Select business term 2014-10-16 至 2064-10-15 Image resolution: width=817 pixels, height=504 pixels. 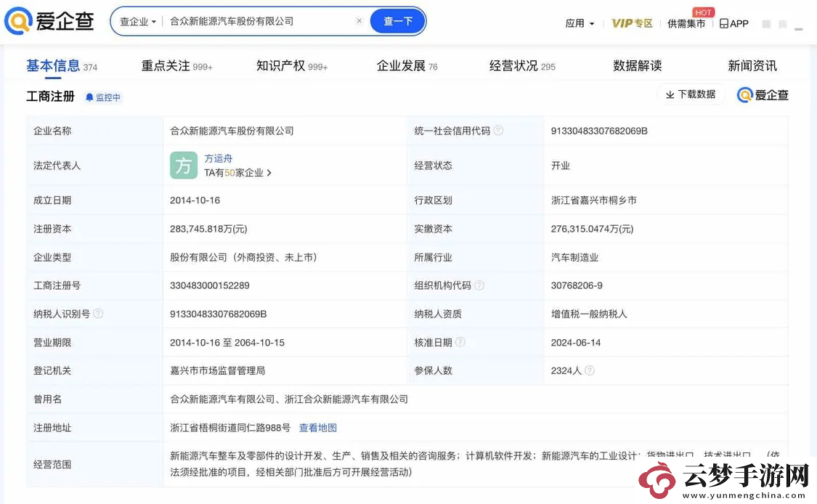point(227,343)
